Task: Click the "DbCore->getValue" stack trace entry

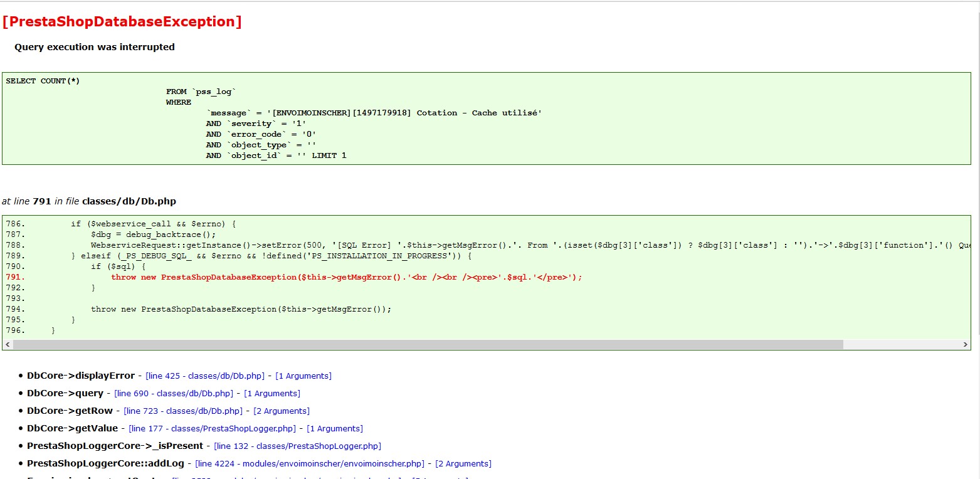Action: tap(73, 429)
